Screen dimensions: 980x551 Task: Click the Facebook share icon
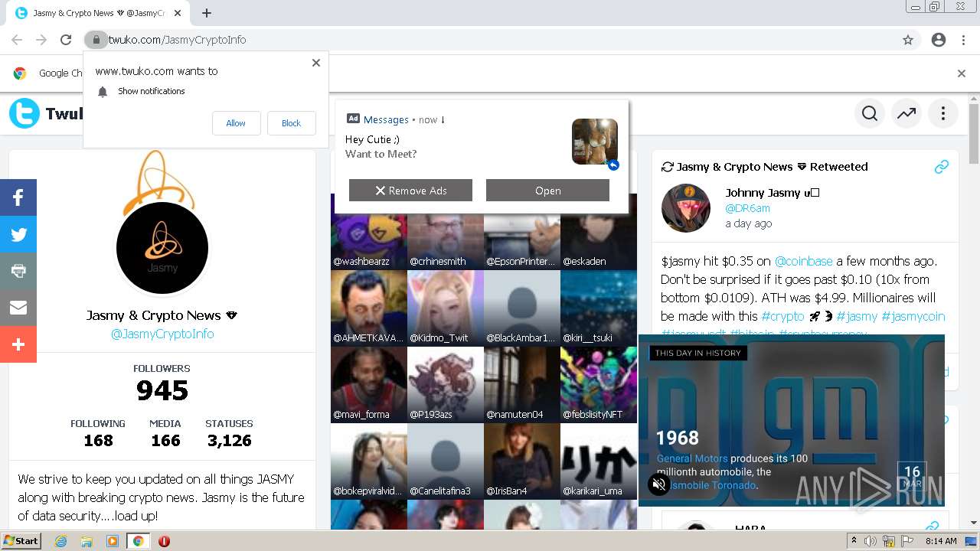(x=18, y=197)
